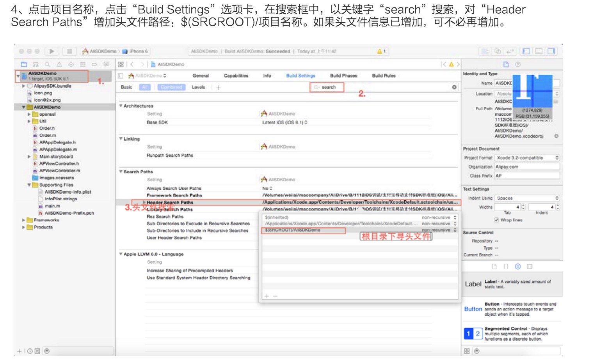
Task: Clear the search field with the x button
Action: point(454,87)
